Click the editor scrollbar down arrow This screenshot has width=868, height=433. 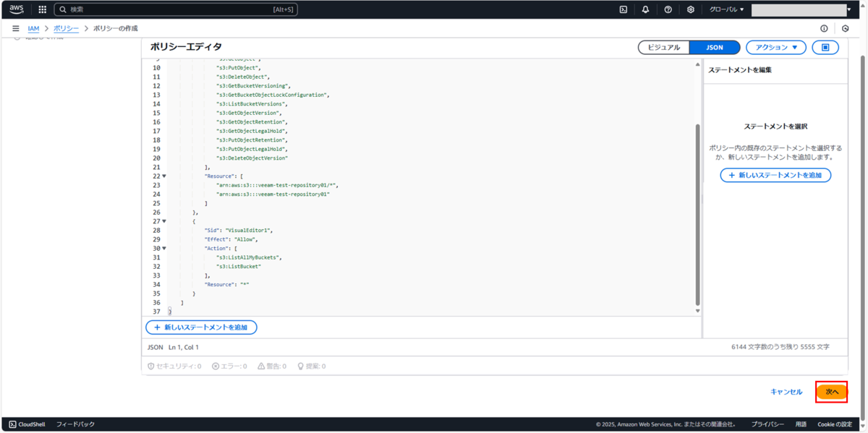698,311
